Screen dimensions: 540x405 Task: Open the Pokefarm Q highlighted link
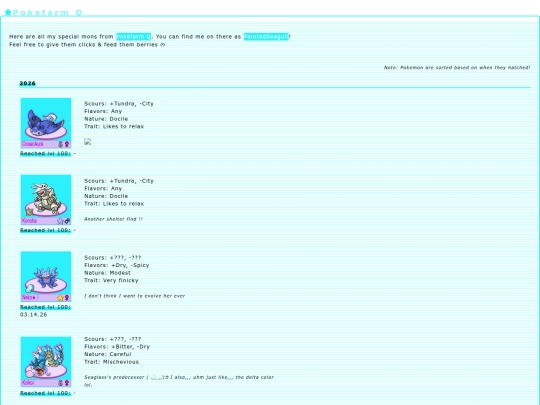coord(134,37)
